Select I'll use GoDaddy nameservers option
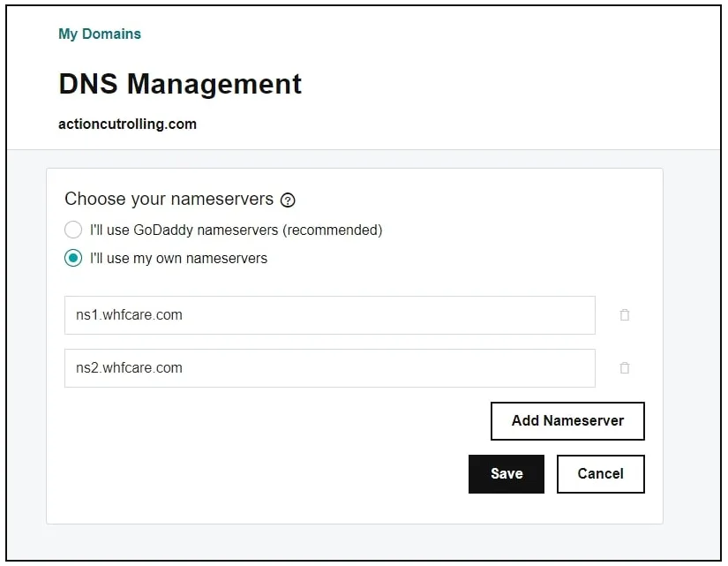Viewport: 728px width, 566px height. pos(73,230)
